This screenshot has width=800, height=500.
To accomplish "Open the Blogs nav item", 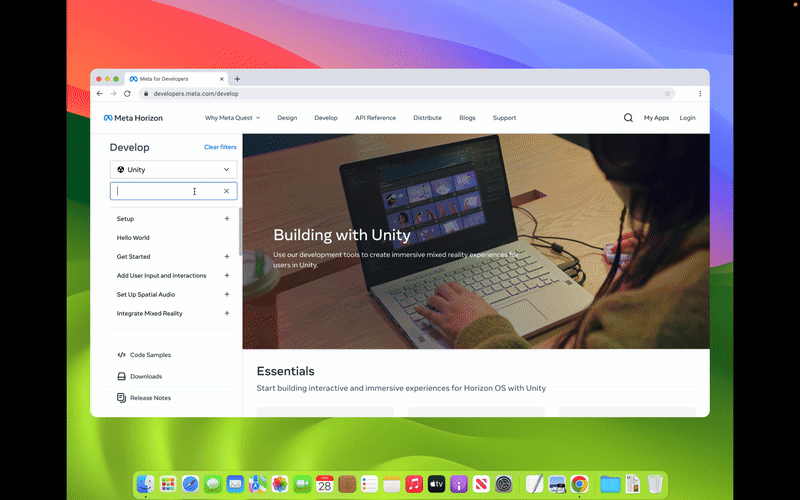I will pos(467,118).
